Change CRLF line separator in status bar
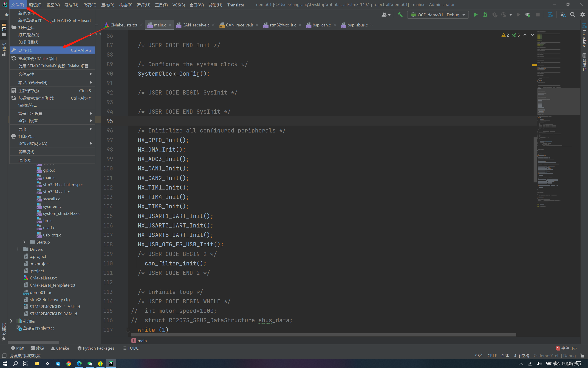 click(492, 356)
